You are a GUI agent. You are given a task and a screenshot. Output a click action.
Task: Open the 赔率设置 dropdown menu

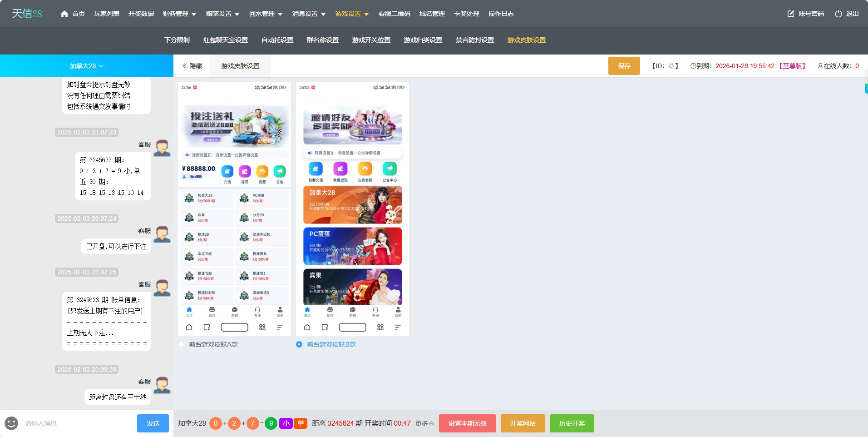pyautogui.click(x=223, y=14)
